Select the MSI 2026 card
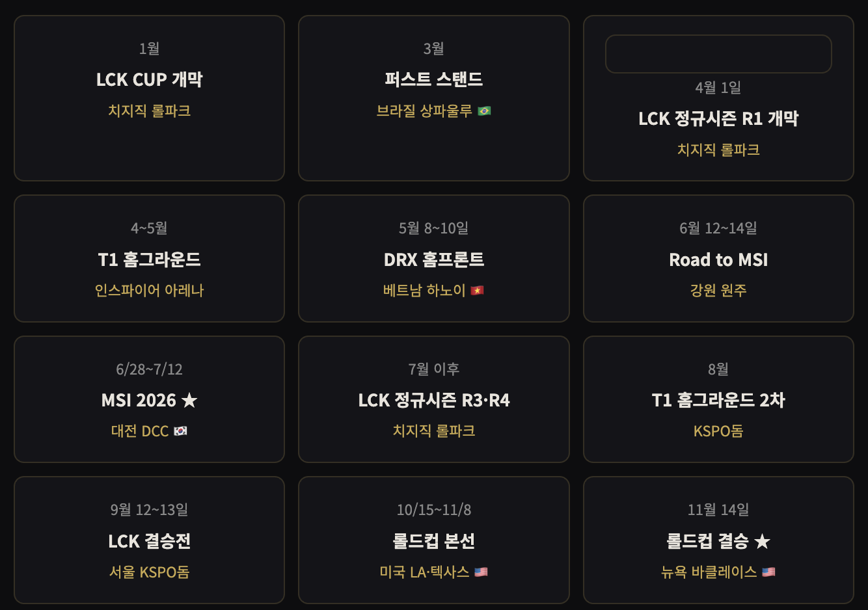The height and width of the screenshot is (610, 868). click(149, 399)
